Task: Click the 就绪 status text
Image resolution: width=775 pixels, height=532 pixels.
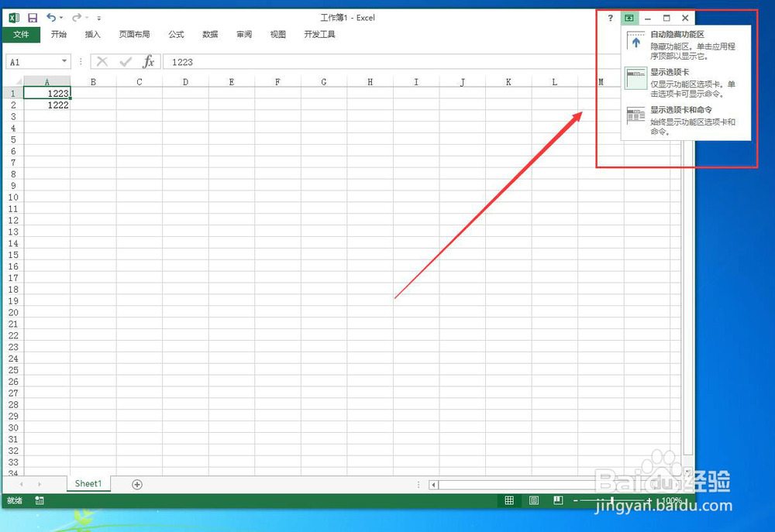Action: point(15,500)
